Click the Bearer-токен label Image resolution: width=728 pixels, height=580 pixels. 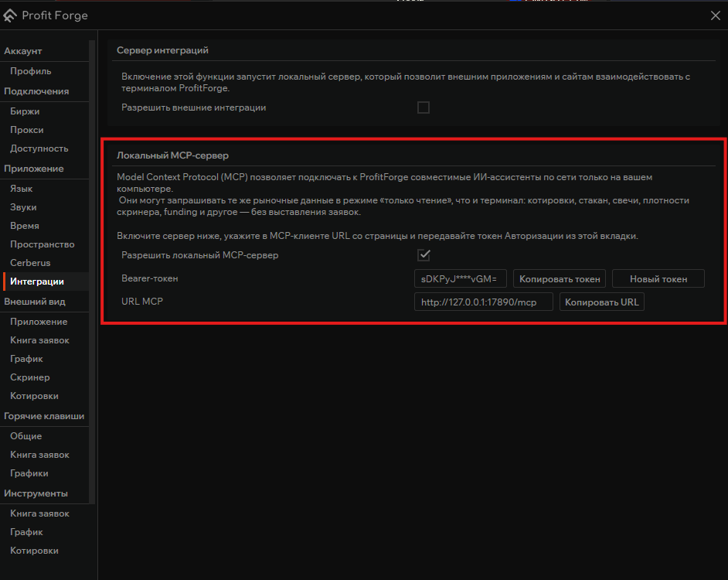click(x=149, y=278)
